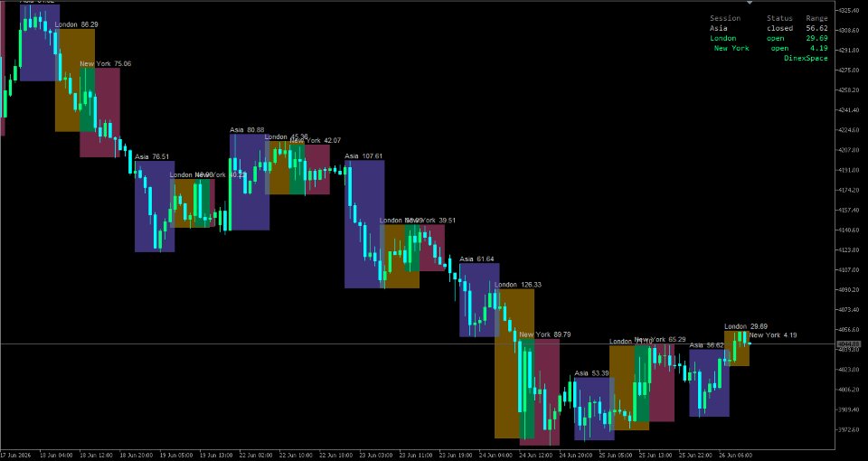The image size is (868, 461).
Task: Click the 4157.40 price on the price scale
Action: 850,211
